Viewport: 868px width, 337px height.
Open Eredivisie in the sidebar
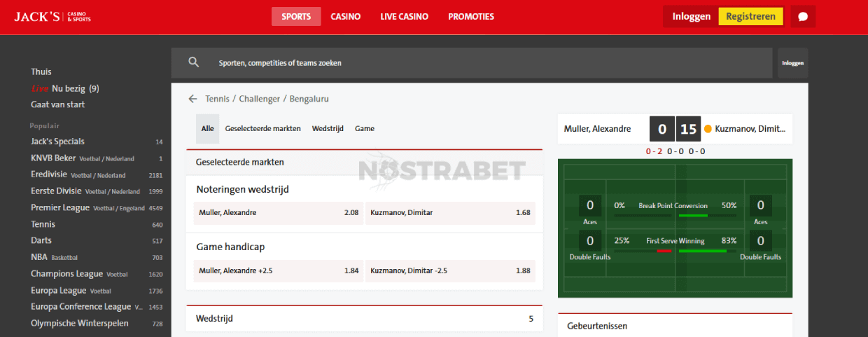(97, 174)
